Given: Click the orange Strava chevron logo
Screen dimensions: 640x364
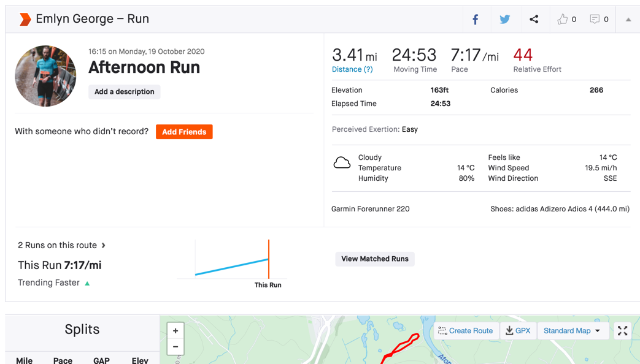Looking at the screenshot, I should tap(25, 19).
